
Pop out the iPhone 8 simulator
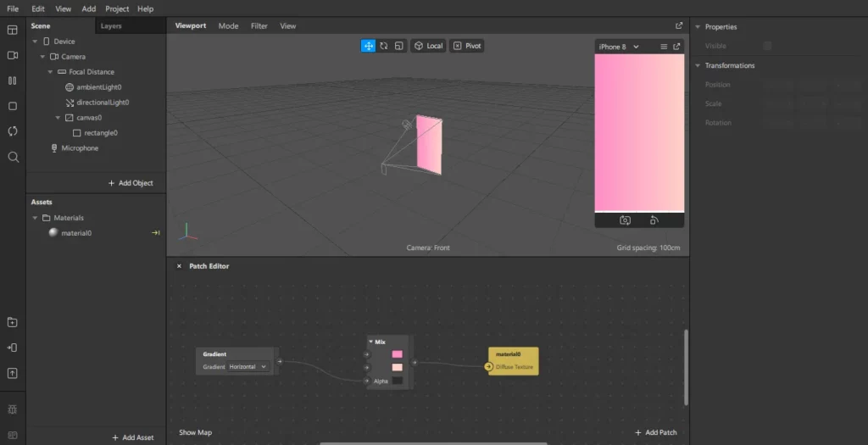(676, 47)
